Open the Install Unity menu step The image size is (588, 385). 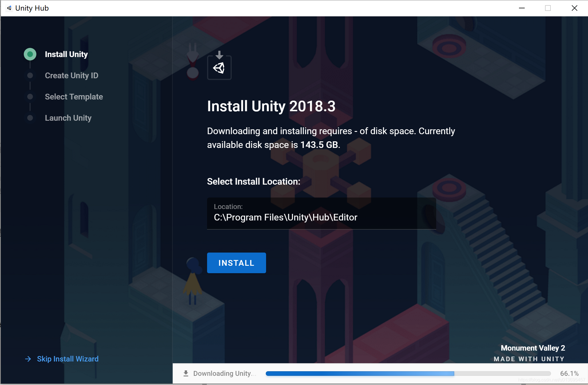point(66,54)
